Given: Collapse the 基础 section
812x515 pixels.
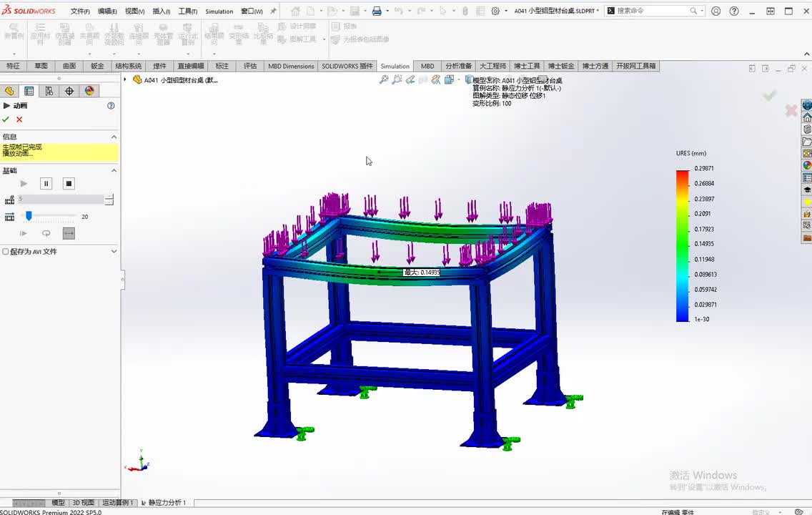Looking at the screenshot, I should (x=114, y=170).
